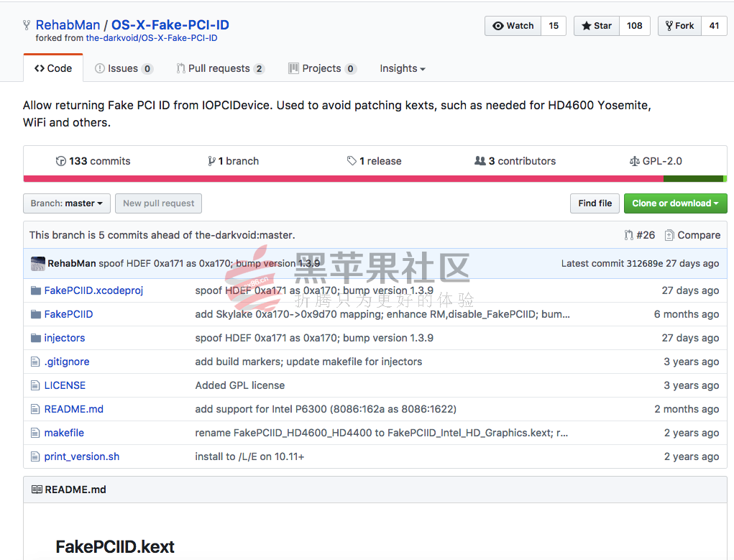Click the fork icon beside RehabMan
Image resolution: width=734 pixels, height=560 pixels.
tap(27, 25)
